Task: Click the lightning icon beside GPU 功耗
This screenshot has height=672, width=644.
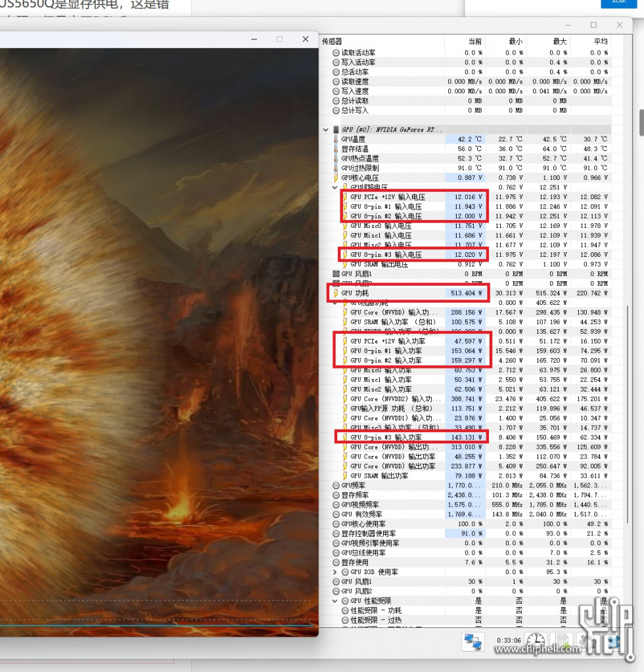Action: pyautogui.click(x=336, y=293)
